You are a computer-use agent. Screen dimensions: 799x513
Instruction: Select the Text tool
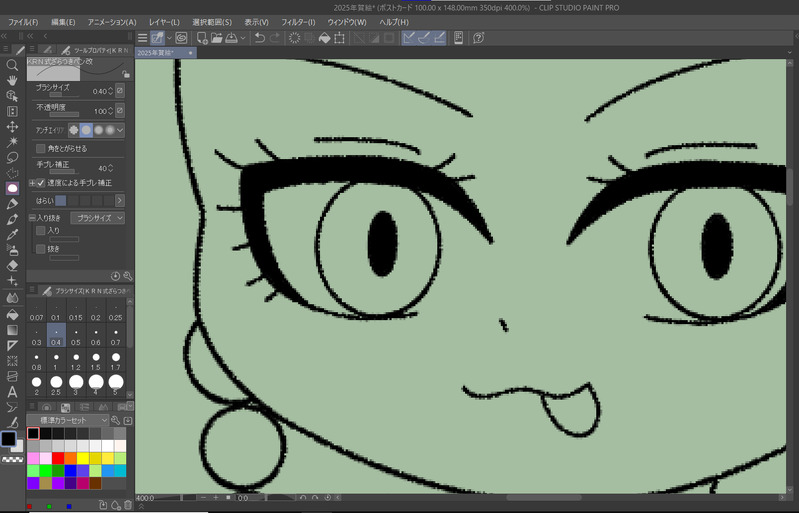point(12,392)
